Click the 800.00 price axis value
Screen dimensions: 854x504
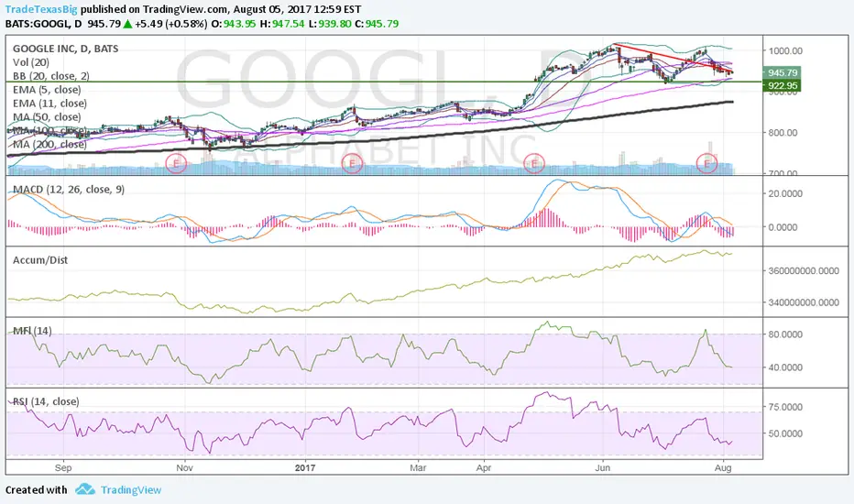pyautogui.click(x=783, y=132)
